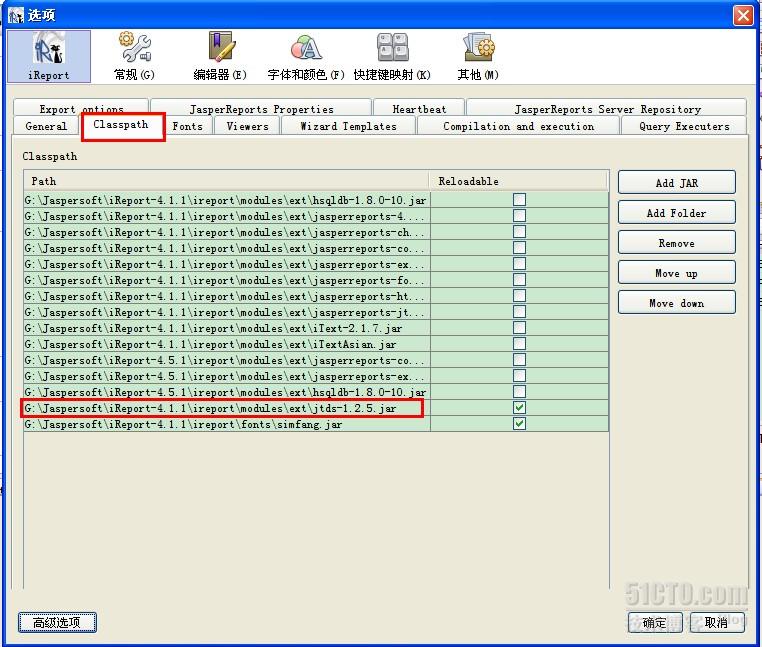
Task: Open the 常规 (G) general settings category
Action: [x=135, y=56]
